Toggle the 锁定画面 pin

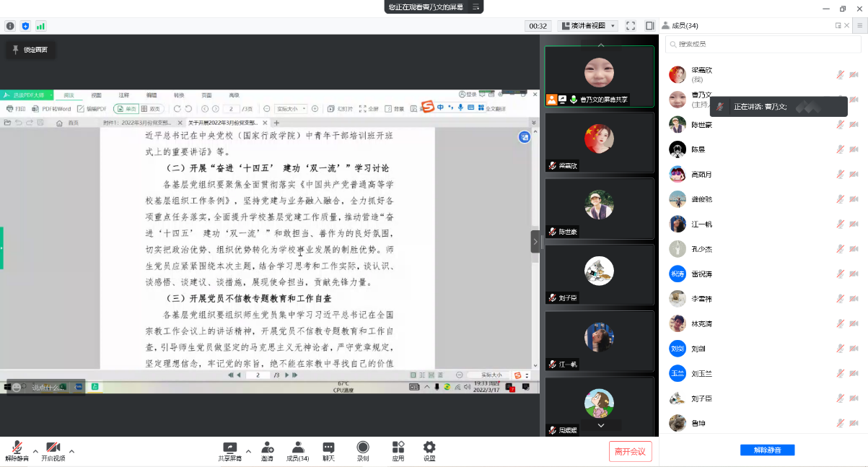pos(30,50)
